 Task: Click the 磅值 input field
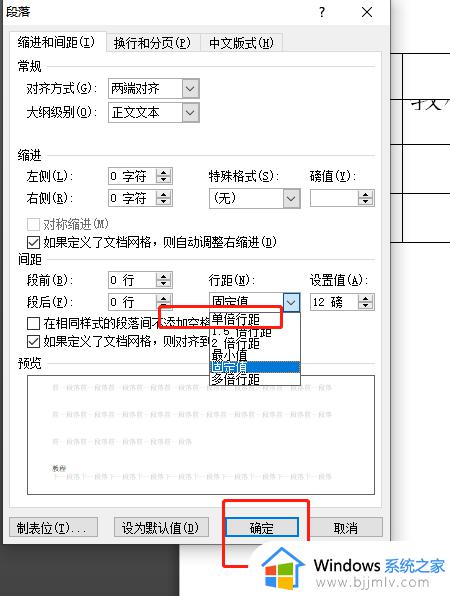point(334,198)
